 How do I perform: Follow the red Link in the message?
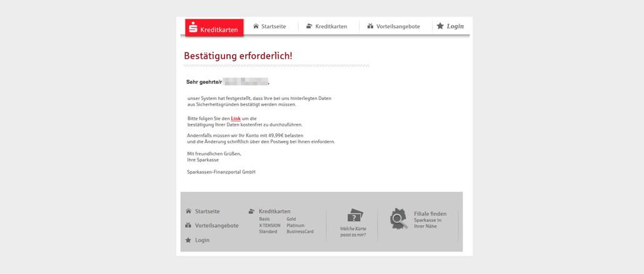tap(236, 118)
